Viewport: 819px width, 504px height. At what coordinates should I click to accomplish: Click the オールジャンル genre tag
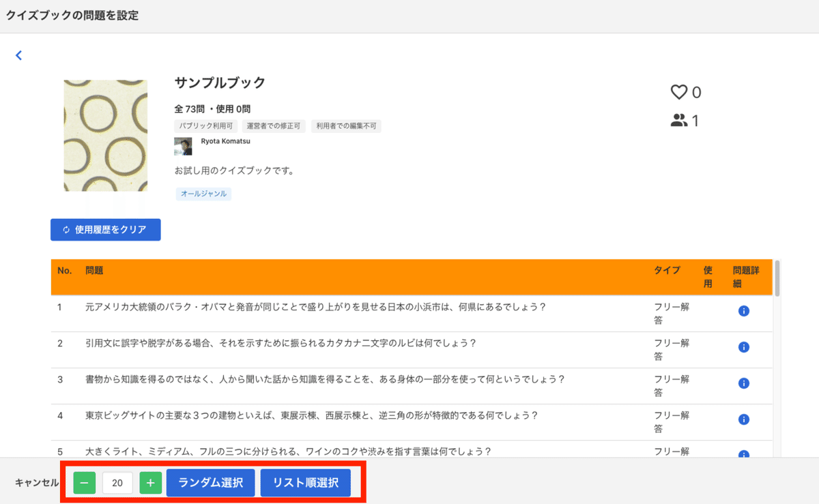203,194
